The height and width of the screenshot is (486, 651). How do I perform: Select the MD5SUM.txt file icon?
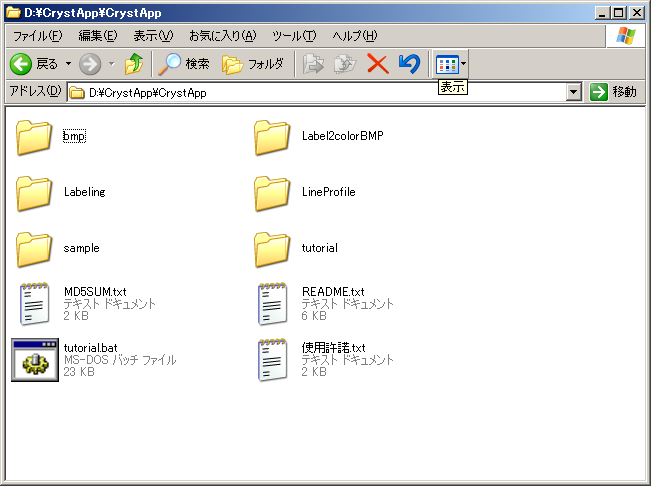tap(34, 304)
